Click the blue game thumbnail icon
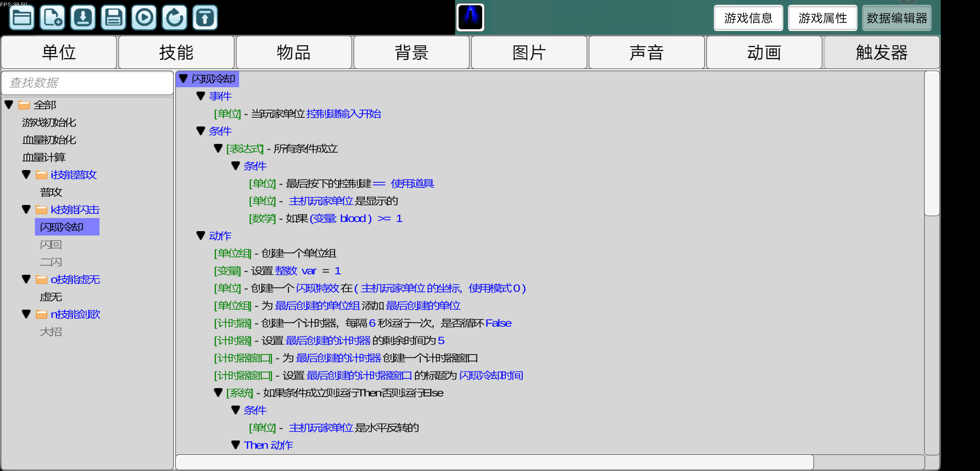Image resolution: width=980 pixels, height=471 pixels. tap(470, 17)
